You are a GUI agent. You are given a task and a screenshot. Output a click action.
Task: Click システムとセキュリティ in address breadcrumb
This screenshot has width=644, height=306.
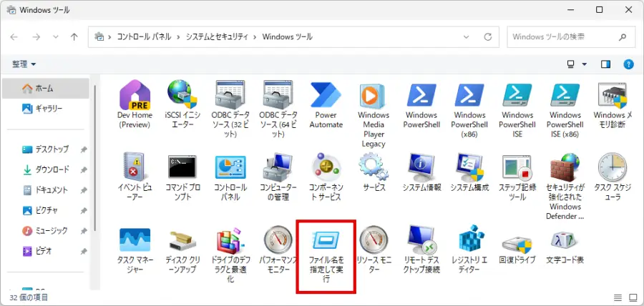click(x=217, y=37)
